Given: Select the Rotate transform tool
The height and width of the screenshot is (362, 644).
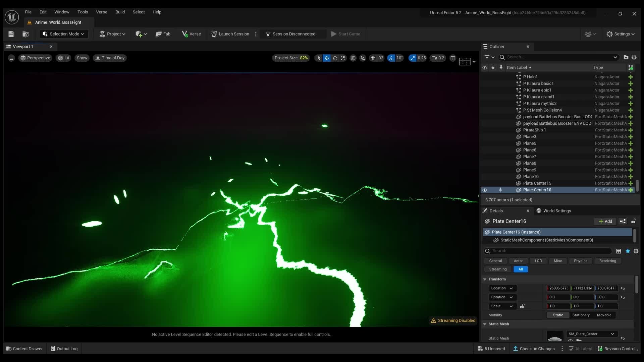Looking at the screenshot, I should (335, 58).
